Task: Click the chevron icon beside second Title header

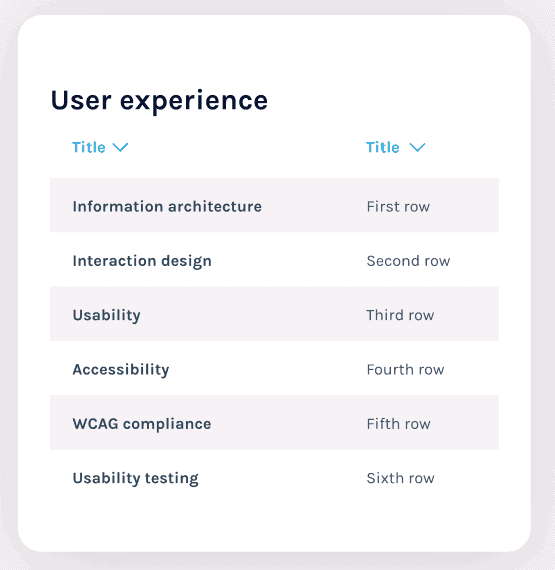Action: pos(417,148)
